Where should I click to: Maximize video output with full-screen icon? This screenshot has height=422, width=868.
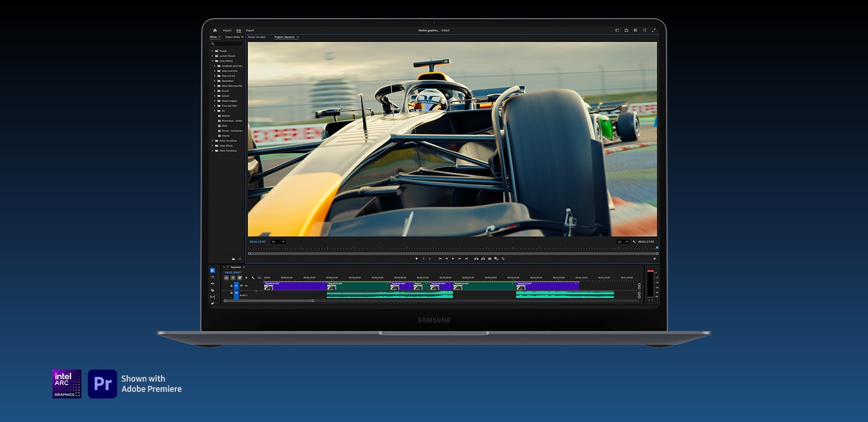click(654, 30)
